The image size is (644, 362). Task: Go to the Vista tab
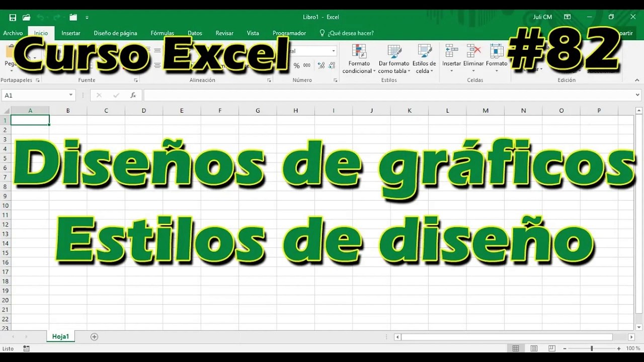[x=253, y=33]
